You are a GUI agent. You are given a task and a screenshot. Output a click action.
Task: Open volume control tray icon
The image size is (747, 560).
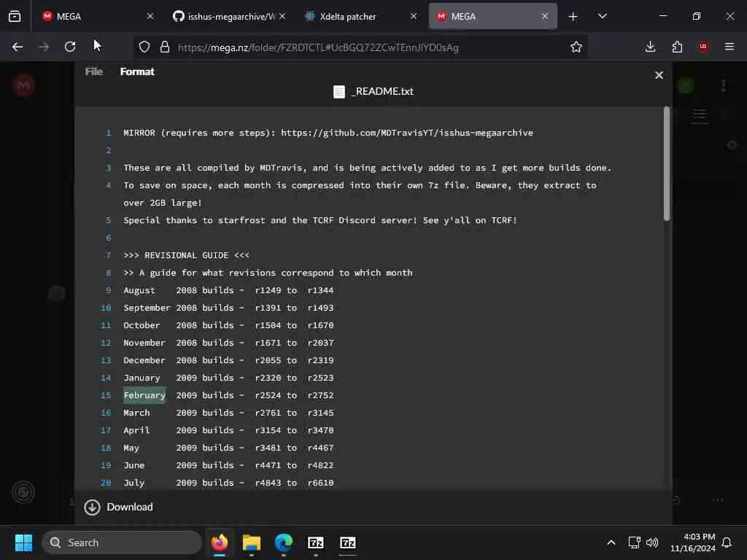pyautogui.click(x=652, y=542)
